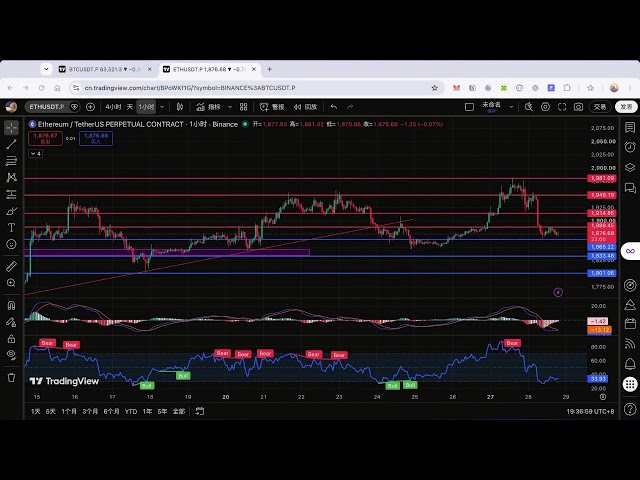Select the text annotation tool
This screenshot has height=480, width=640.
(x=11, y=228)
